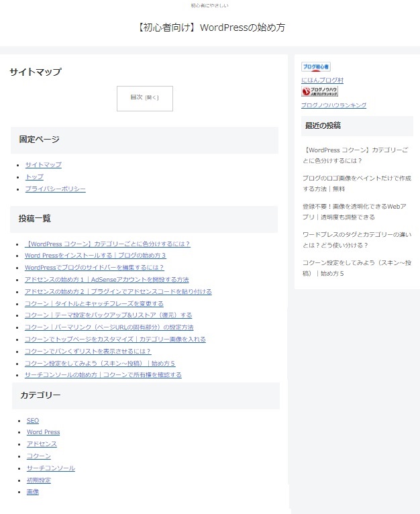The width and height of the screenshot is (420, 514).
Task: Open the アドセンス category link
Action: (42, 444)
